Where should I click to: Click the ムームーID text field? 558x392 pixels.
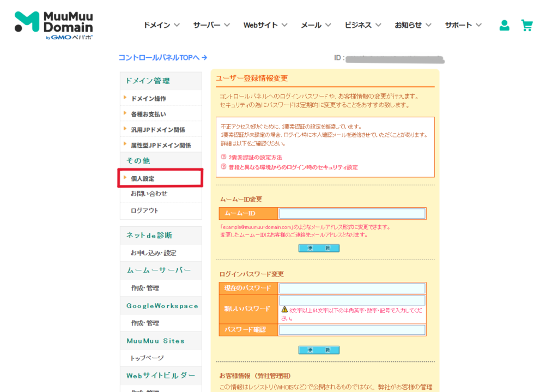pyautogui.click(x=352, y=214)
